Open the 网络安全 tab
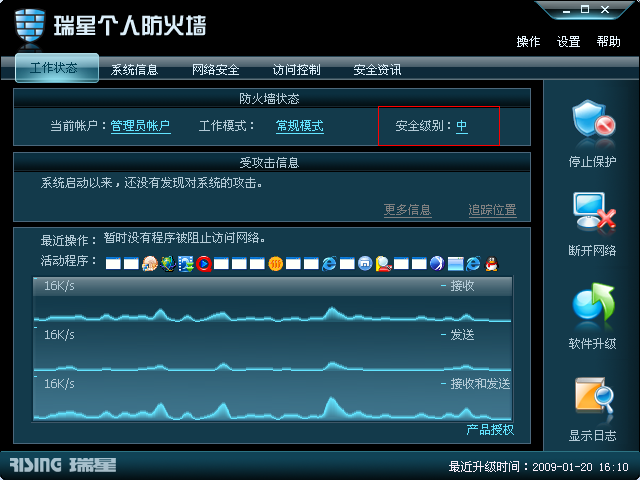Image resolution: width=640 pixels, height=480 pixels. 216,70
